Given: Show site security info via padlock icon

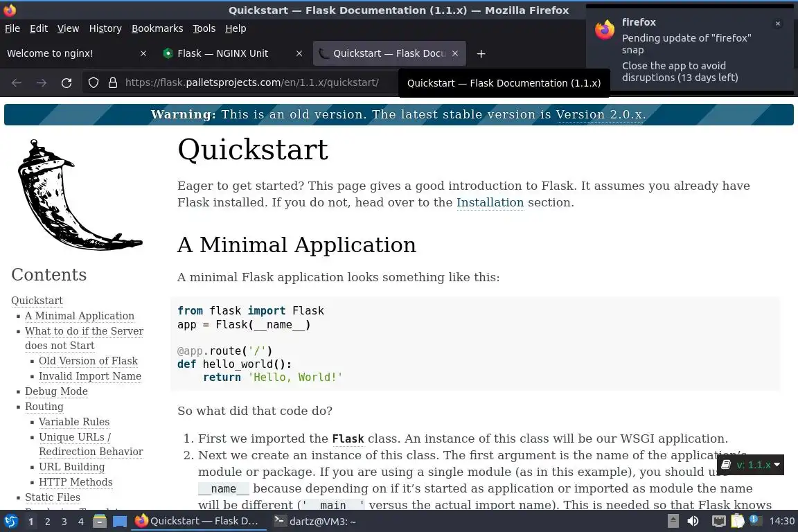Looking at the screenshot, I should click(x=112, y=82).
